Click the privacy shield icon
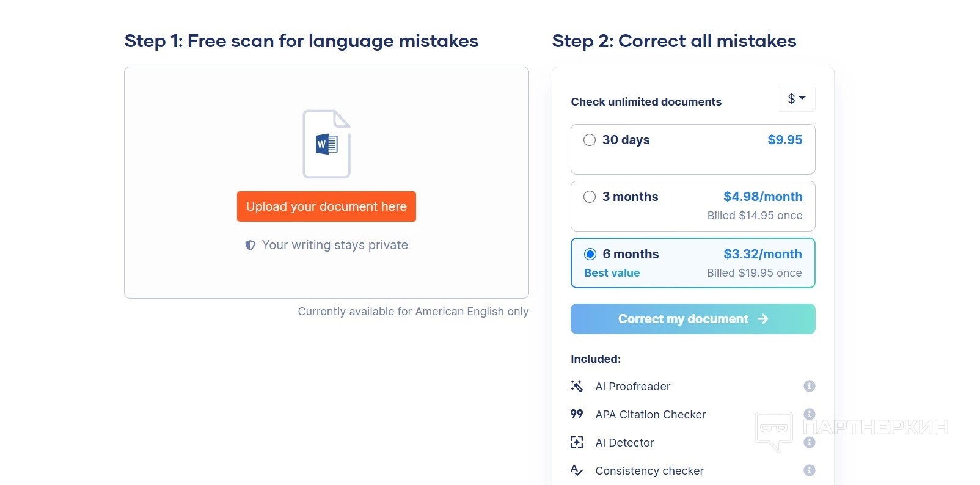 point(250,246)
